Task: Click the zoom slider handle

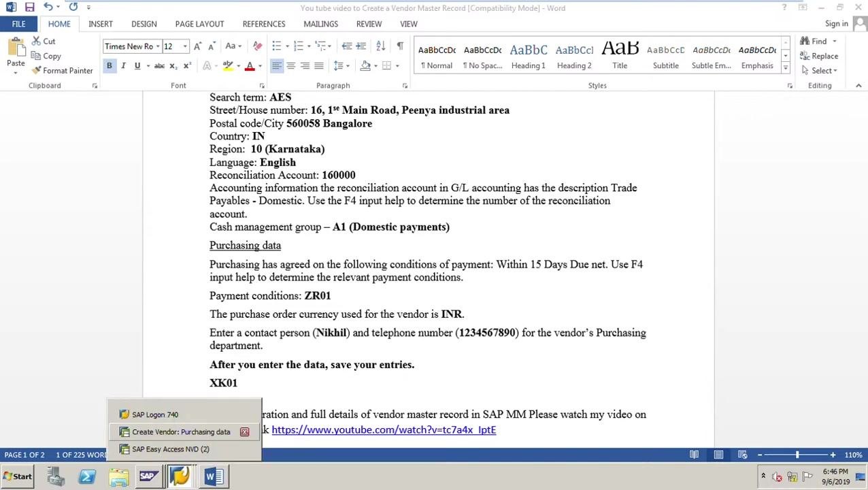Action: tap(797, 455)
